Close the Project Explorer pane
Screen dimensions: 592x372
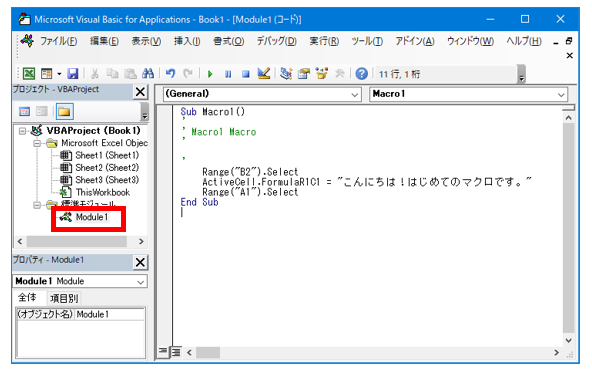pyautogui.click(x=140, y=92)
